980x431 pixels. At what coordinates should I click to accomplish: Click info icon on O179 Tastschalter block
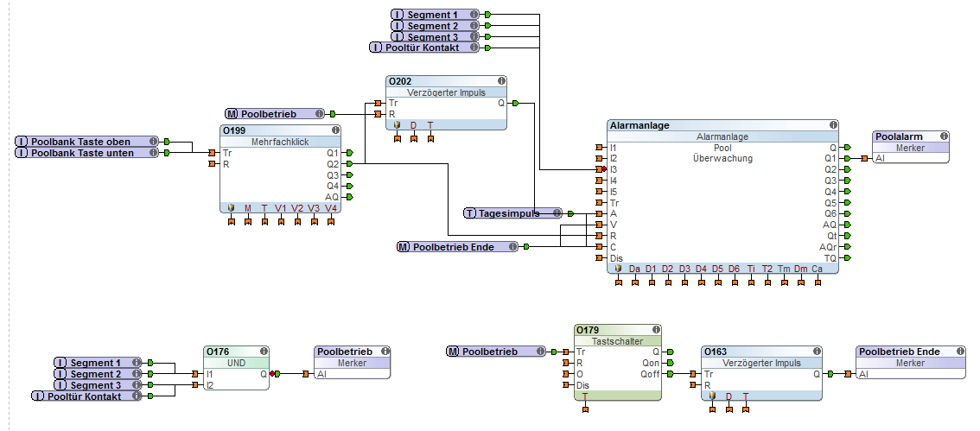point(656,330)
